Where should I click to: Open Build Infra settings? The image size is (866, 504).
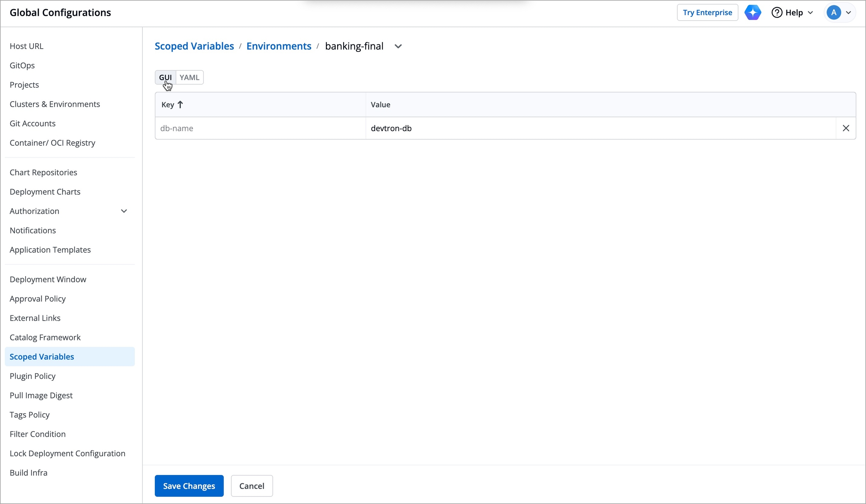point(29,472)
